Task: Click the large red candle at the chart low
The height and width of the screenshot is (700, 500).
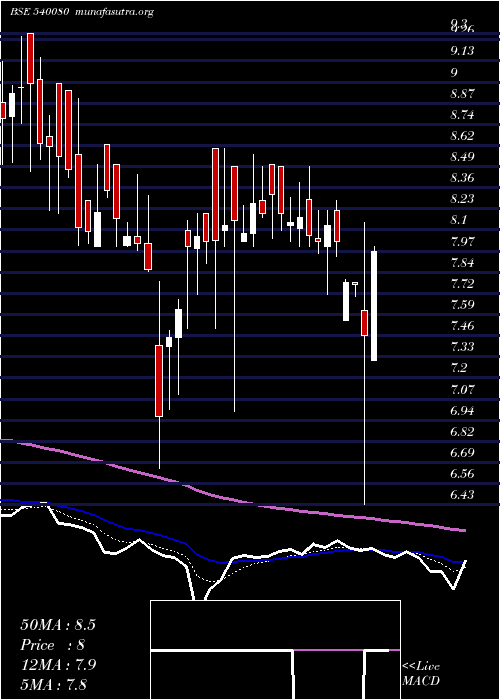Action: [159, 381]
